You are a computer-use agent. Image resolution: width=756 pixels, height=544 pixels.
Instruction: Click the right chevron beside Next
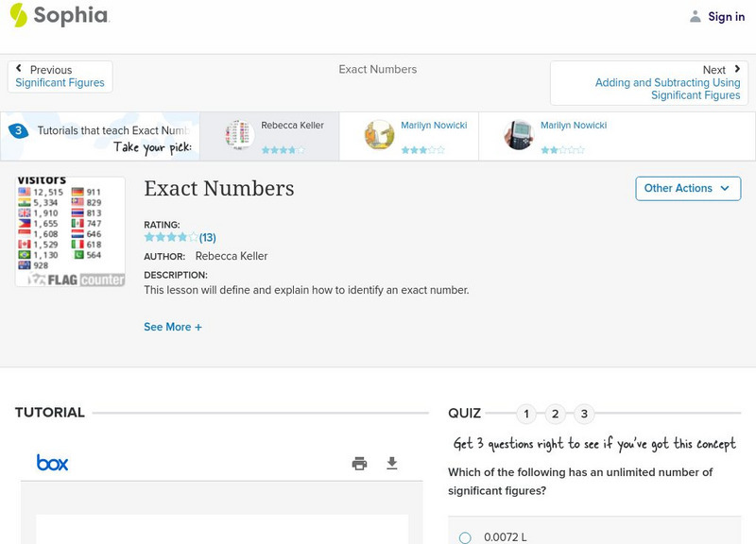tap(737, 69)
